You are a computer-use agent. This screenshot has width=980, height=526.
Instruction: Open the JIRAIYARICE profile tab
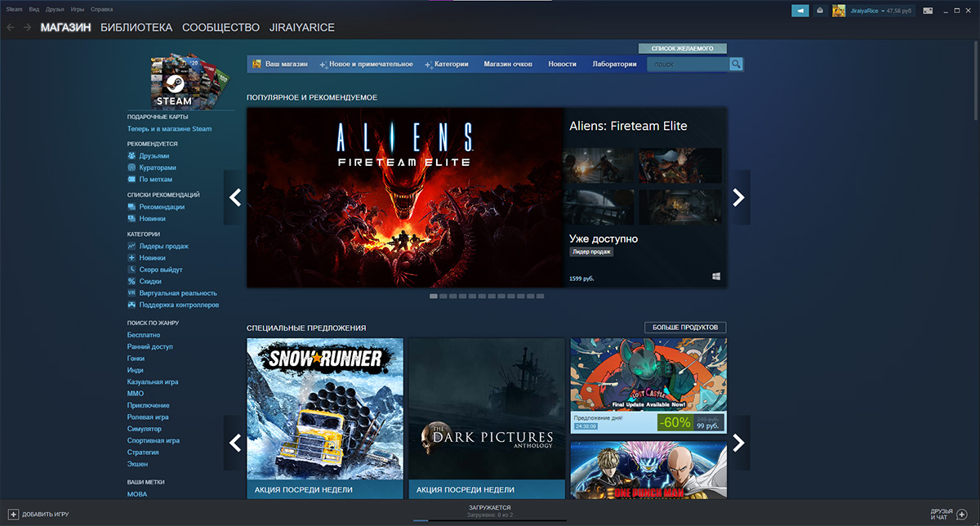(x=302, y=28)
